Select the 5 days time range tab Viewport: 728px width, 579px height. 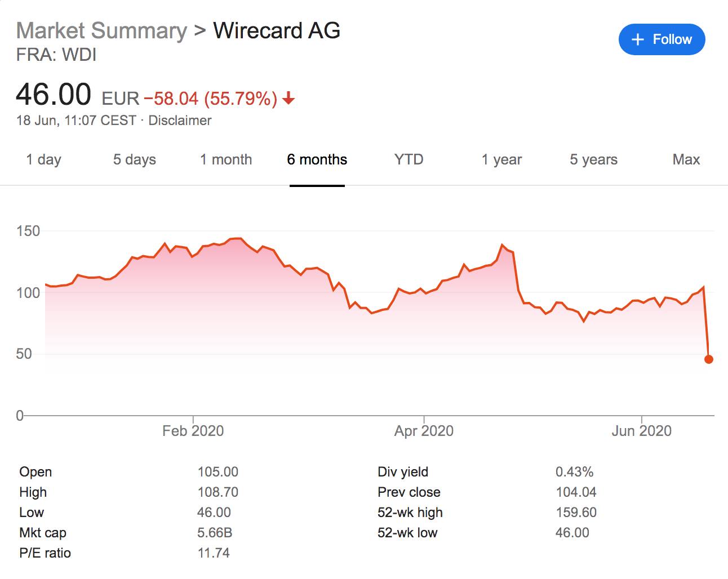134,160
